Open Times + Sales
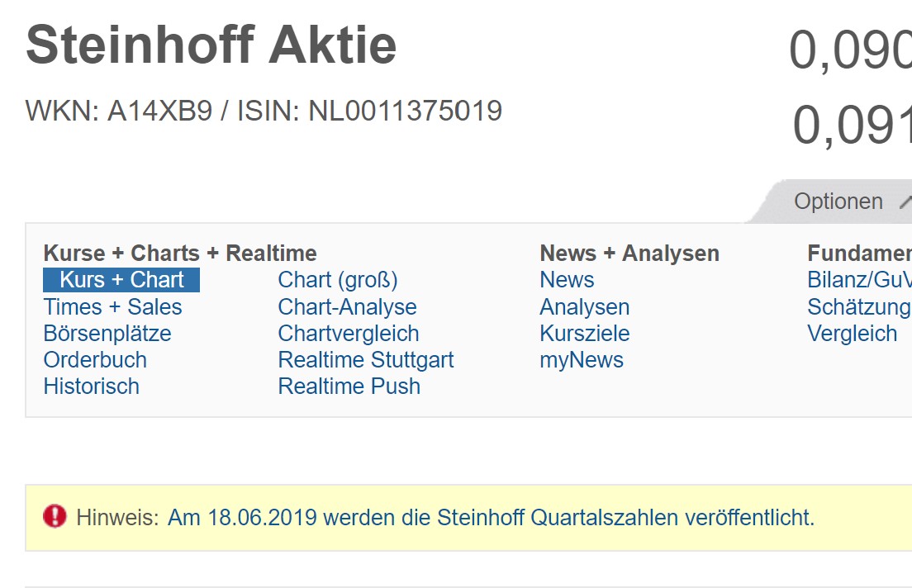The image size is (912, 588). 112,306
